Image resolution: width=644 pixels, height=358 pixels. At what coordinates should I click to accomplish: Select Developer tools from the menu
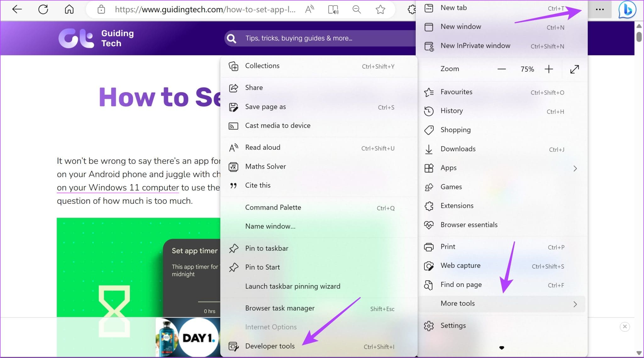pos(270,346)
